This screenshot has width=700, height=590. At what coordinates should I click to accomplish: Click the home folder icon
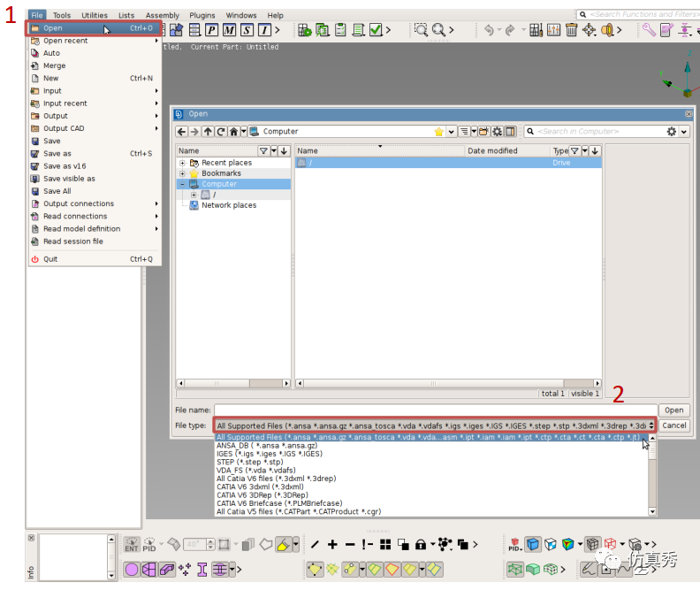(x=233, y=131)
